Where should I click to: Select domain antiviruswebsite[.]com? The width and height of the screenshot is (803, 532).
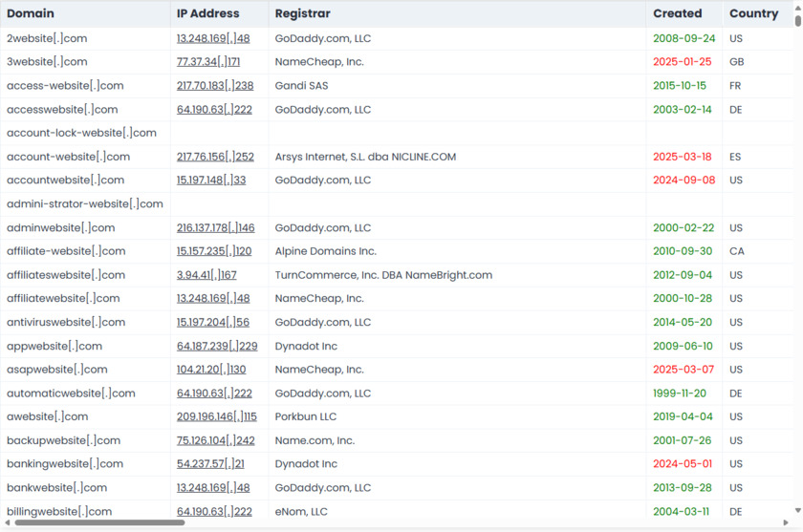(x=66, y=322)
